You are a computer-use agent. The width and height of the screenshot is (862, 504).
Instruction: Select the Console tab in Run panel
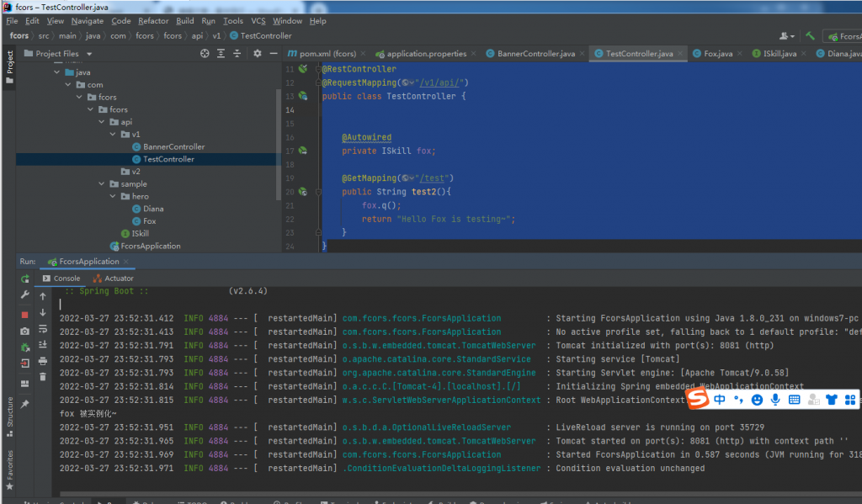61,279
